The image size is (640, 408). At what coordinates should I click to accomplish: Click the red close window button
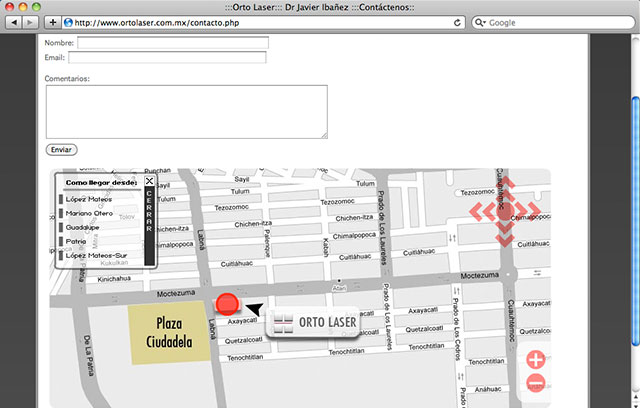point(9,7)
